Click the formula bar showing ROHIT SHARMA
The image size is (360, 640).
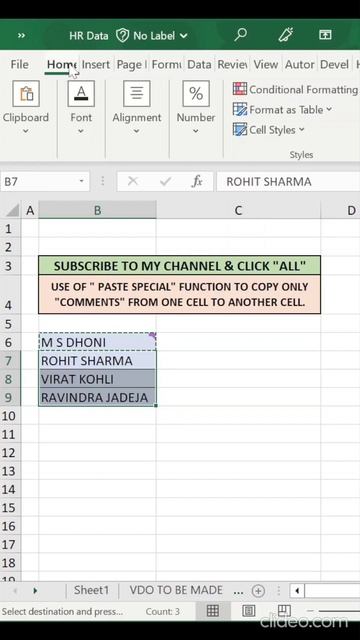coord(288,181)
